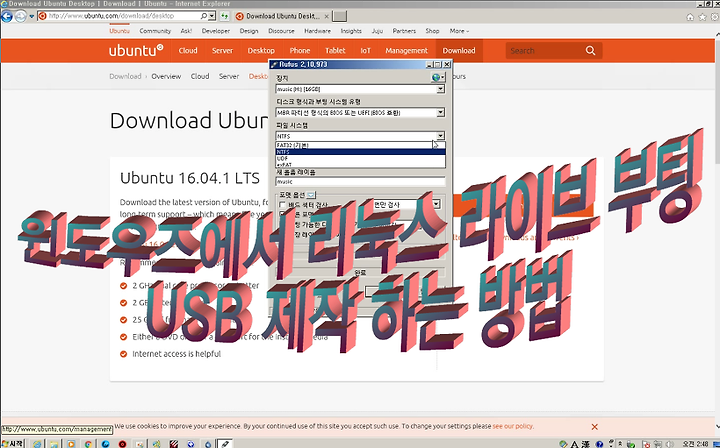
Task: Open the Server tab in orange navbar
Action: [x=222, y=50]
